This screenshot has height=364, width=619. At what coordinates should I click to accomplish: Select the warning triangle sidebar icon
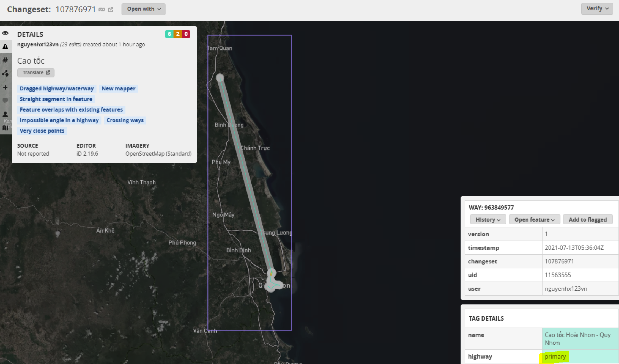pos(5,47)
